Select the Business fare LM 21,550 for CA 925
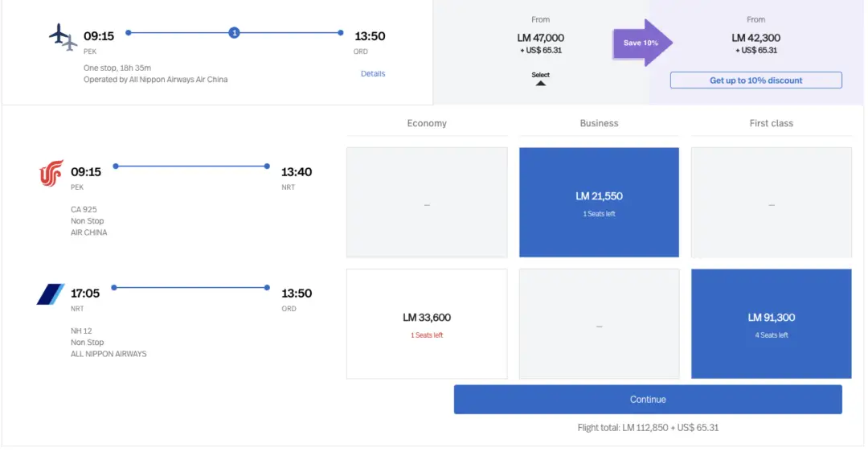Screen dimensions: 868x452 [599, 202]
